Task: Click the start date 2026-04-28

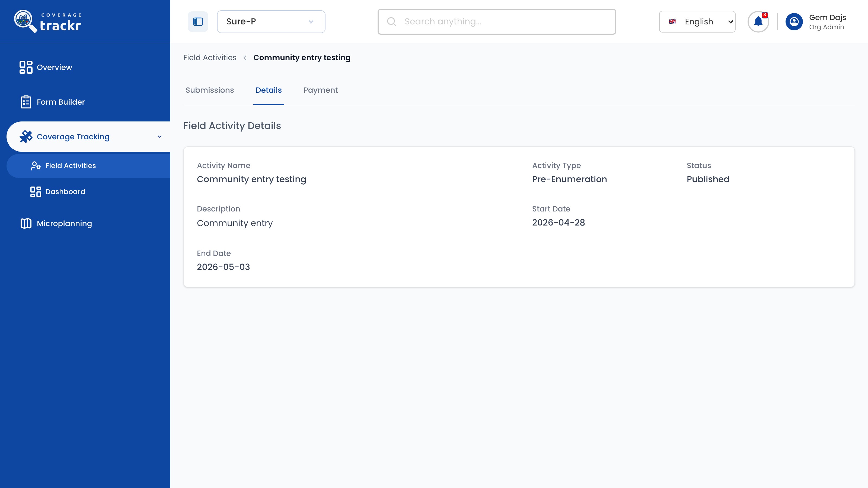Action: 558,223
